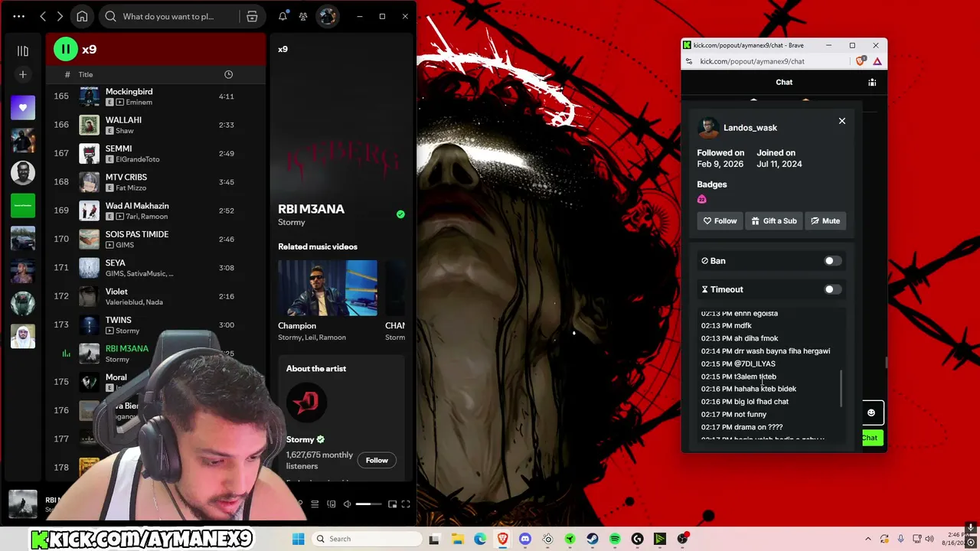Image resolution: width=980 pixels, height=551 pixels.
Task: Open Discord from the taskbar
Action: 525,539
